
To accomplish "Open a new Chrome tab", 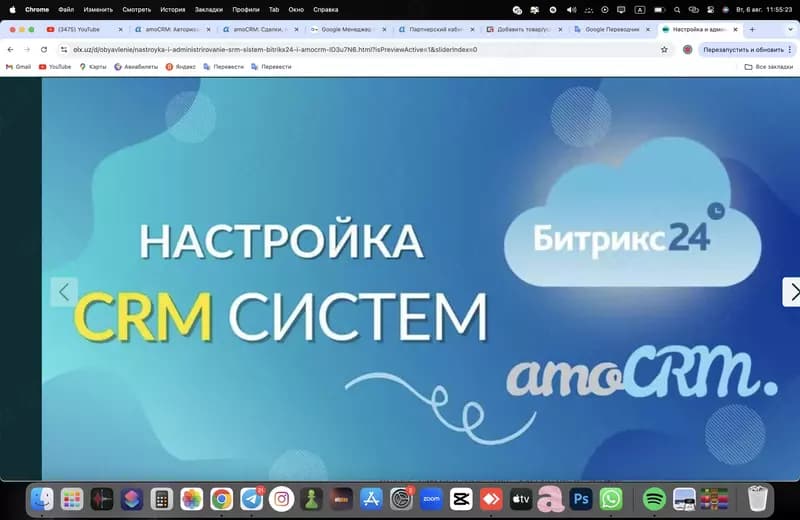I will tap(752, 30).
